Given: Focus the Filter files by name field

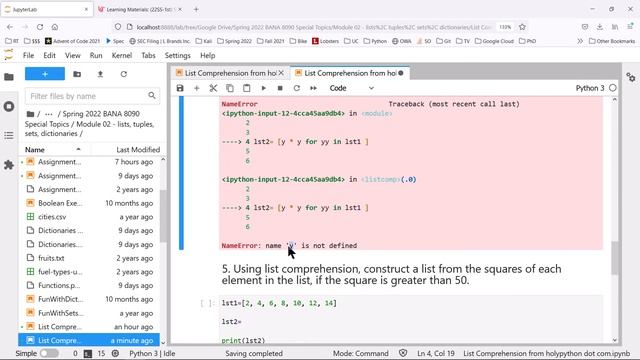Looking at the screenshot, I should point(92,96).
